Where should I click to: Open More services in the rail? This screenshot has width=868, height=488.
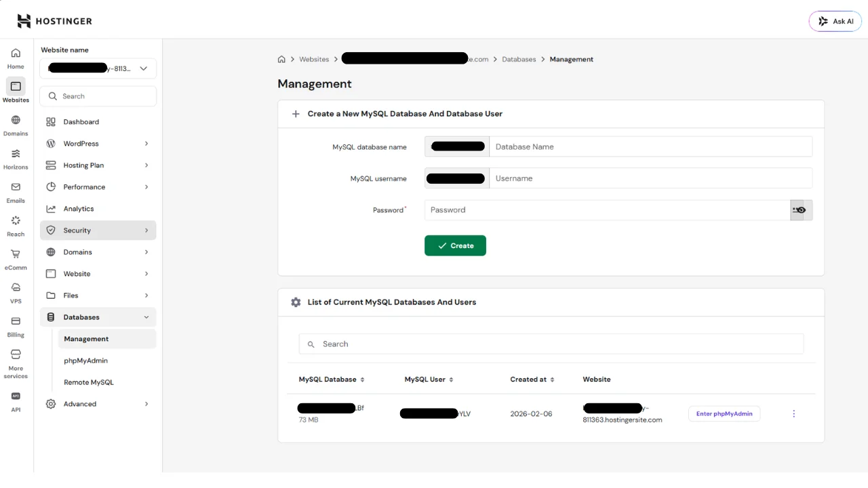(16, 364)
